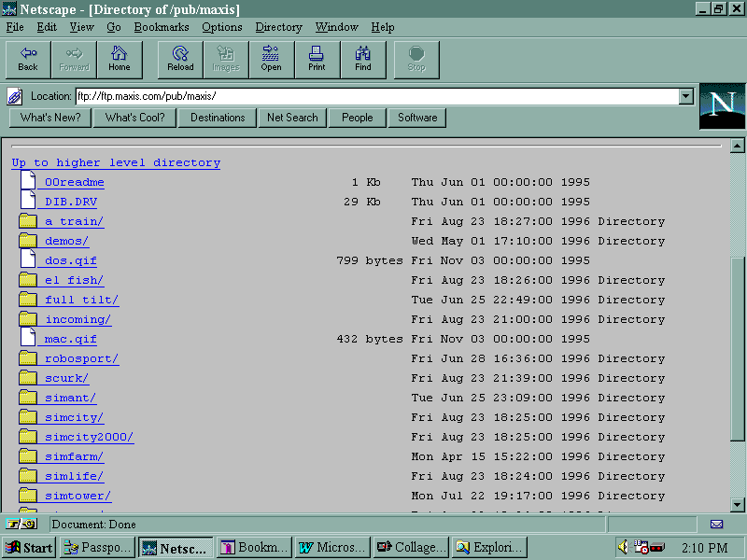The width and height of the screenshot is (747, 560).
Task: Reload the current directory listing
Action: coord(180,59)
